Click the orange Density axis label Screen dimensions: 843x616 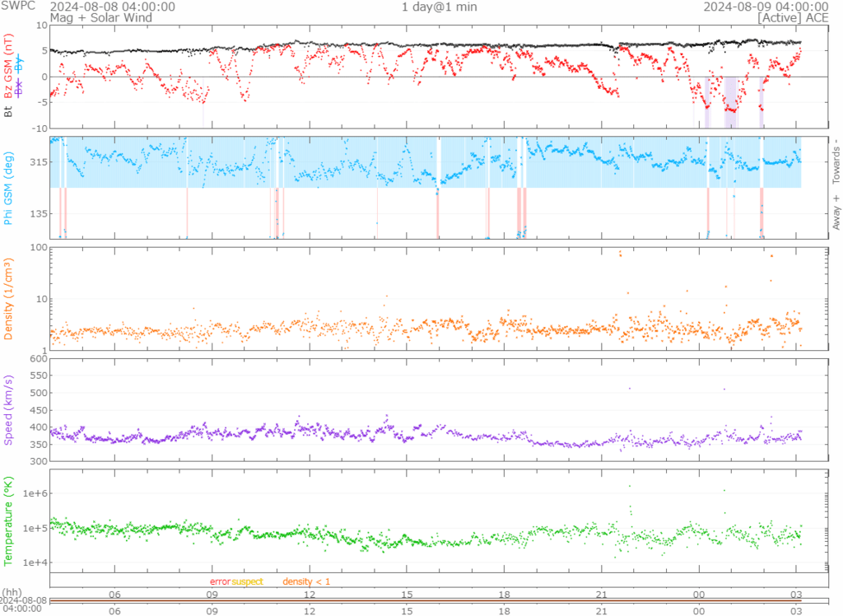[x=9, y=298]
